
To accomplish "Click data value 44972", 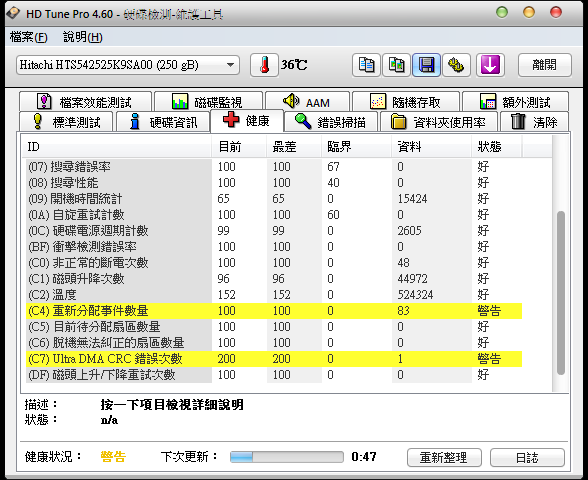I will (x=412, y=279).
